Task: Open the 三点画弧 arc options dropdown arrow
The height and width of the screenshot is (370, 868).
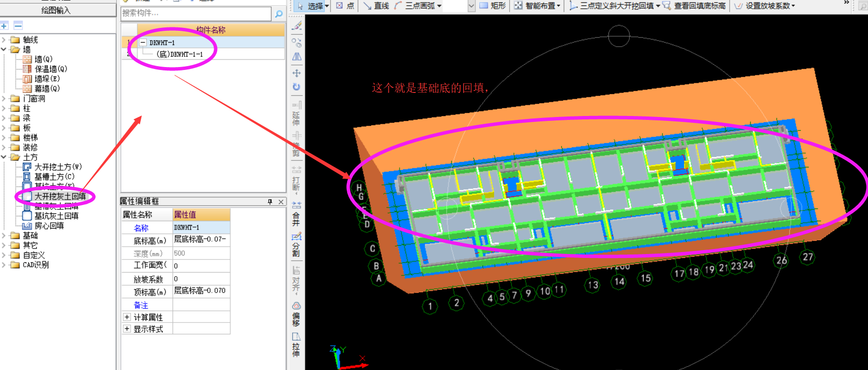Action: pos(439,6)
